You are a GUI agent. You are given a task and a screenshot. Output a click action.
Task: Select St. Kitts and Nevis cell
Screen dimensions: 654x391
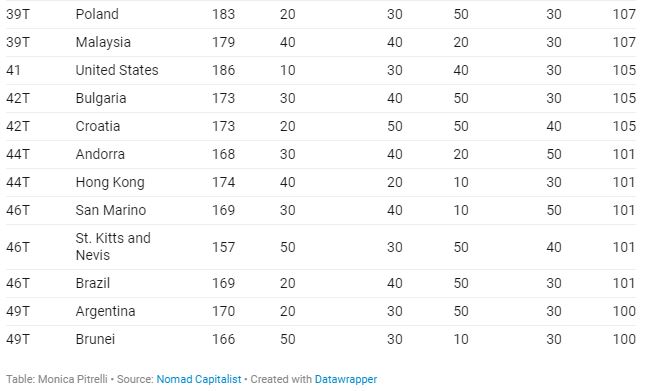pyautogui.click(x=113, y=247)
